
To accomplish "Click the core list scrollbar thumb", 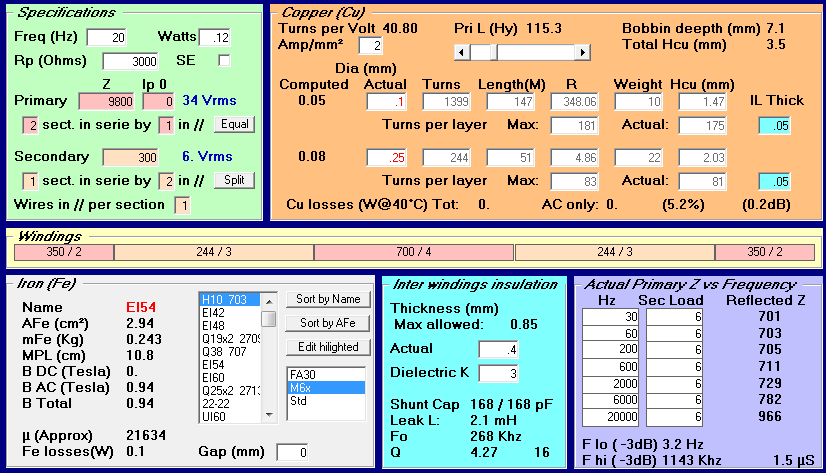I will coord(269,319).
